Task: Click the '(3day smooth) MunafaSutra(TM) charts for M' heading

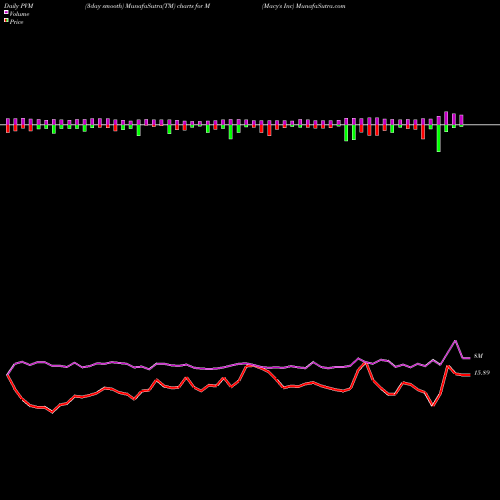Action: pyautogui.click(x=148, y=6)
